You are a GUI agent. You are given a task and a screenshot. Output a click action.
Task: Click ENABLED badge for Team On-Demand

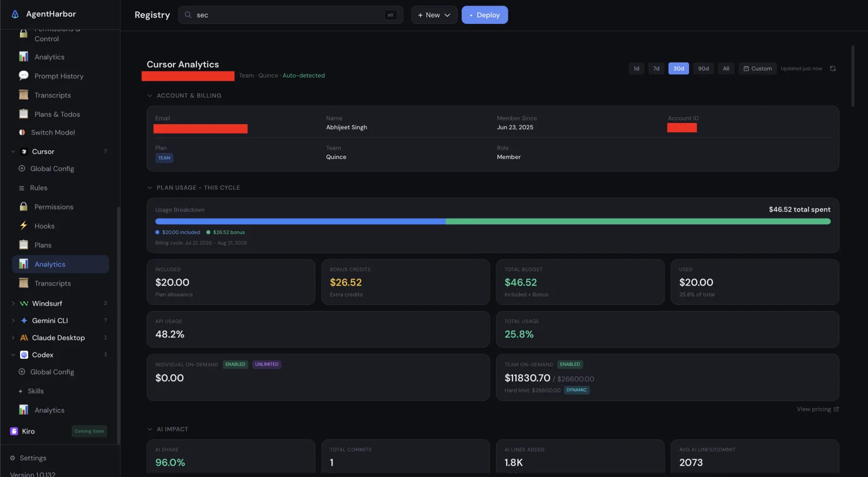click(x=570, y=364)
